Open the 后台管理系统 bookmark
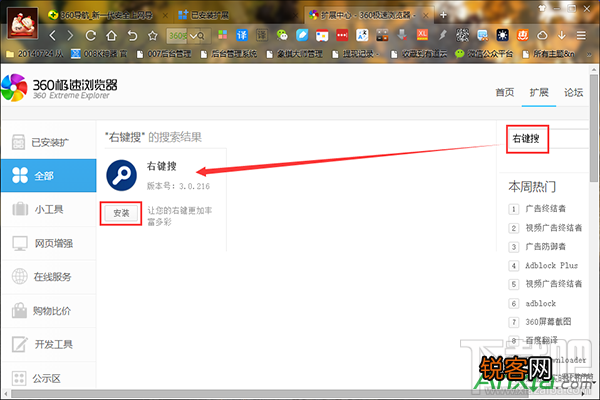This screenshot has width=600, height=400. point(229,54)
